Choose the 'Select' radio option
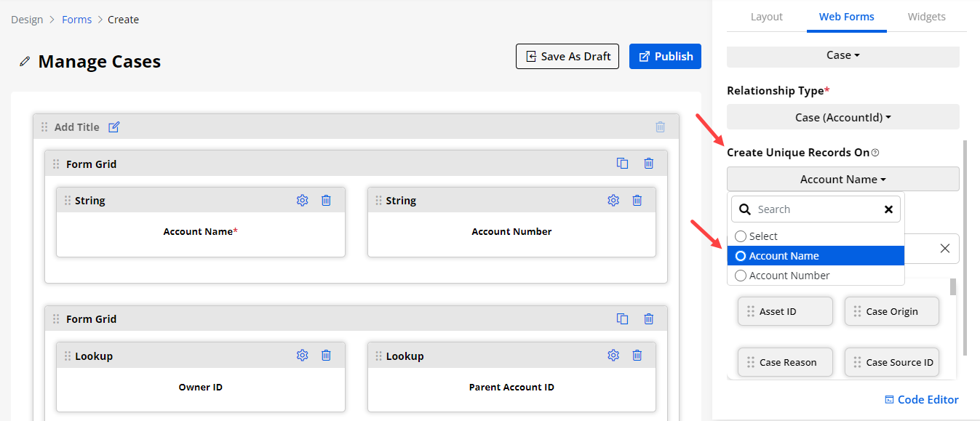The width and height of the screenshot is (980, 421). (741, 236)
